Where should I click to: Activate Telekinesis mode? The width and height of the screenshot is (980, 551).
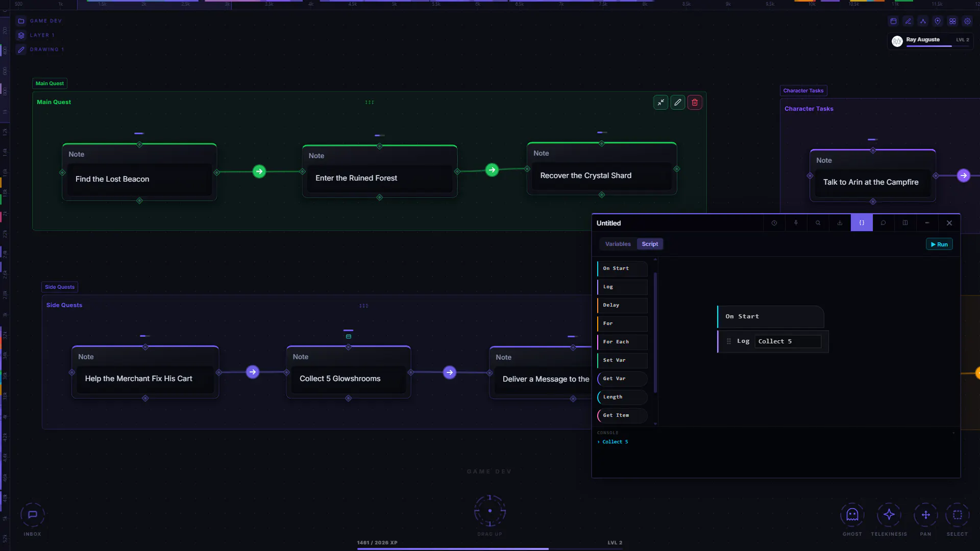click(889, 515)
